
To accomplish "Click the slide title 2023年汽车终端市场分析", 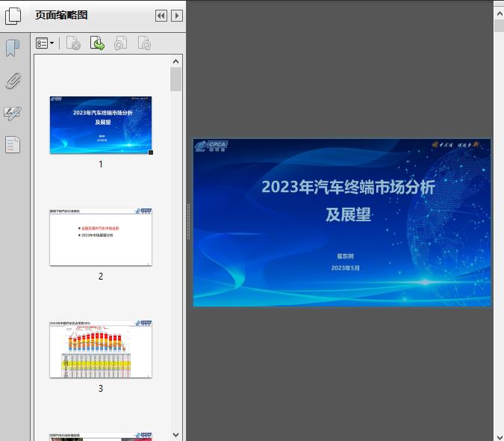I will [349, 187].
